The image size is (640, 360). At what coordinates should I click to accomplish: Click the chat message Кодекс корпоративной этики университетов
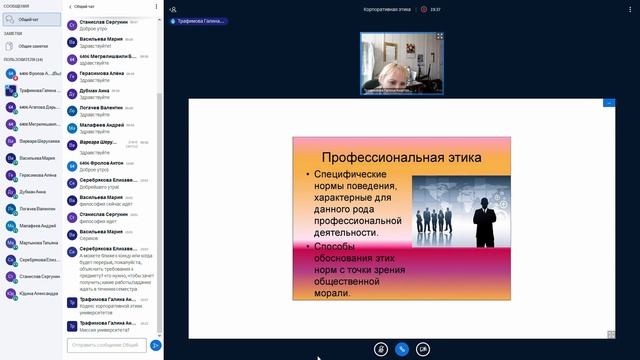tap(111, 309)
